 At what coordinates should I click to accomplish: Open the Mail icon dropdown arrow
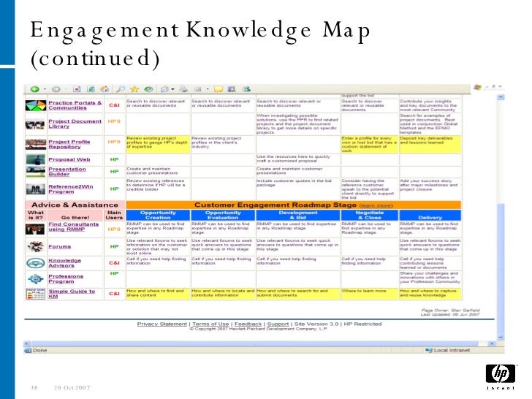point(173,90)
